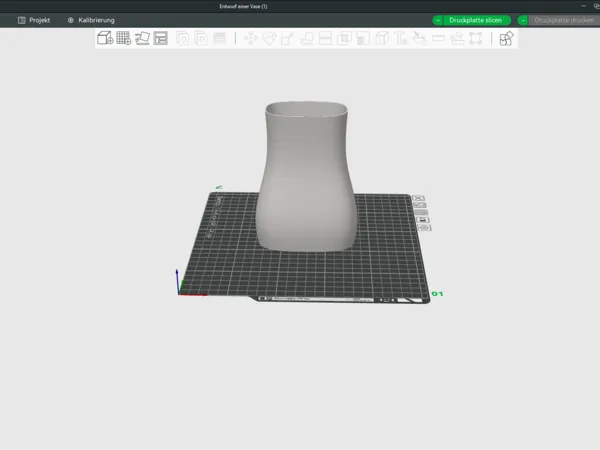Click the plate number 01 label
The image size is (600, 450).
pos(437,294)
